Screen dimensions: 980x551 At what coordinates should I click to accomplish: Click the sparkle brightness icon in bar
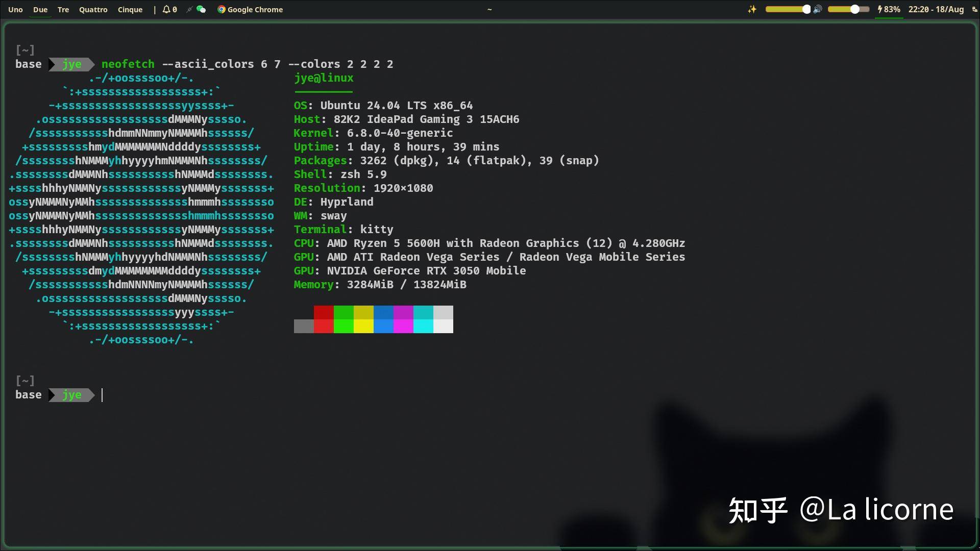click(752, 9)
